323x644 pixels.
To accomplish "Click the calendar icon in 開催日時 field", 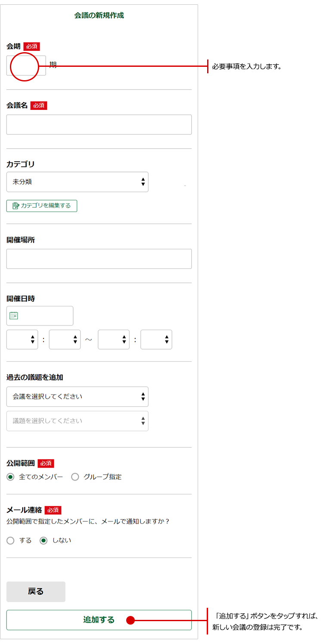I will tap(14, 316).
